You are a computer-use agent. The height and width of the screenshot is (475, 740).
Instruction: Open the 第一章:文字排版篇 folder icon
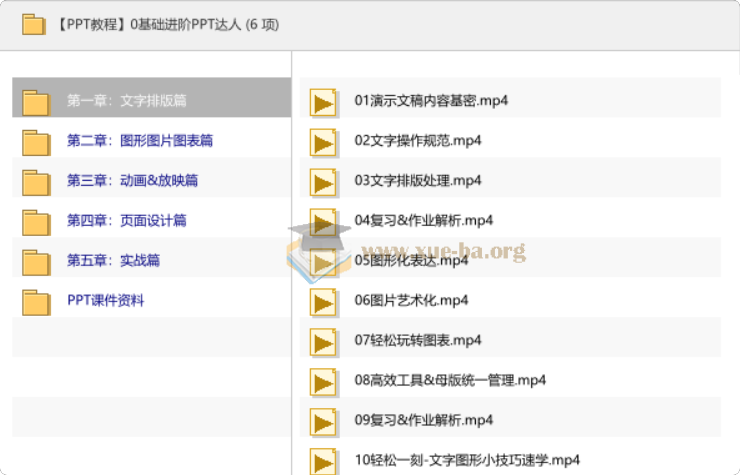coord(36,102)
